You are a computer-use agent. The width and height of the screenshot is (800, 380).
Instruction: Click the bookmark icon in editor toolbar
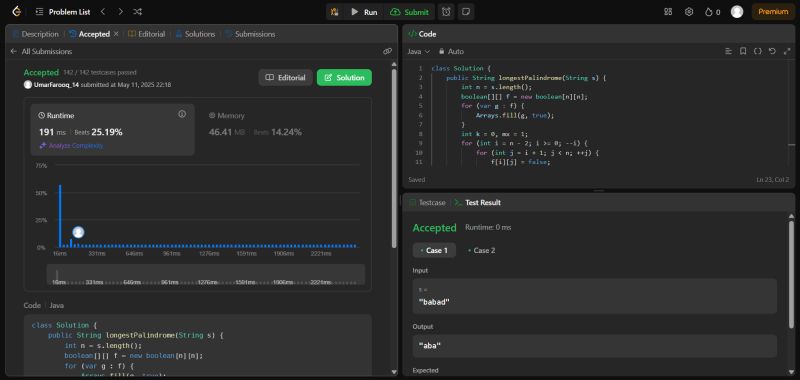tap(743, 52)
